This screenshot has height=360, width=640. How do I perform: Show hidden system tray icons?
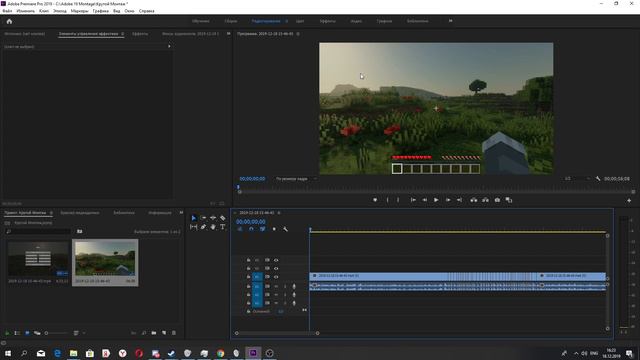pyautogui.click(x=576, y=353)
